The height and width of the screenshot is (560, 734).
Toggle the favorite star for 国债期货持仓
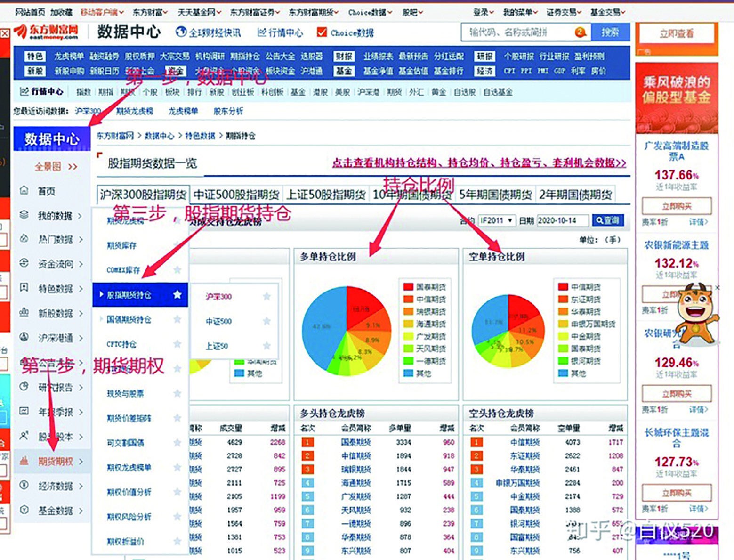177,319
